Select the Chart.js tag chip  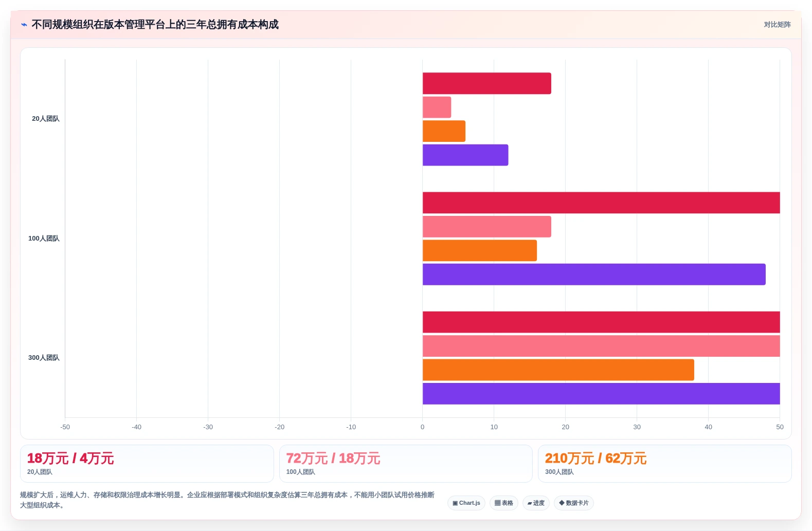(x=466, y=503)
